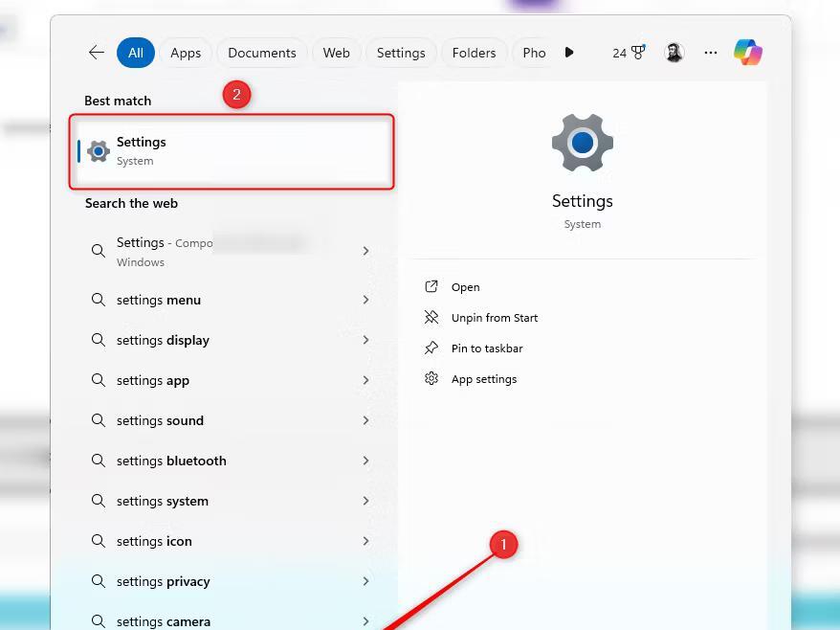Open Copilot from the search window
Viewport: 840px width, 630px height.
tap(748, 53)
